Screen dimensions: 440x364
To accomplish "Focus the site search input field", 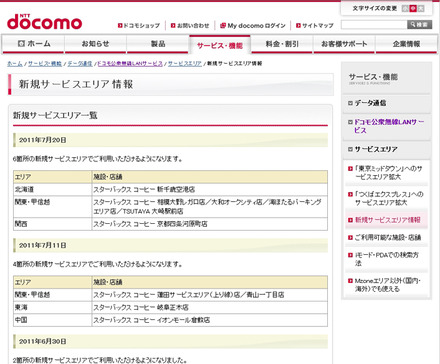I will [374, 25].
